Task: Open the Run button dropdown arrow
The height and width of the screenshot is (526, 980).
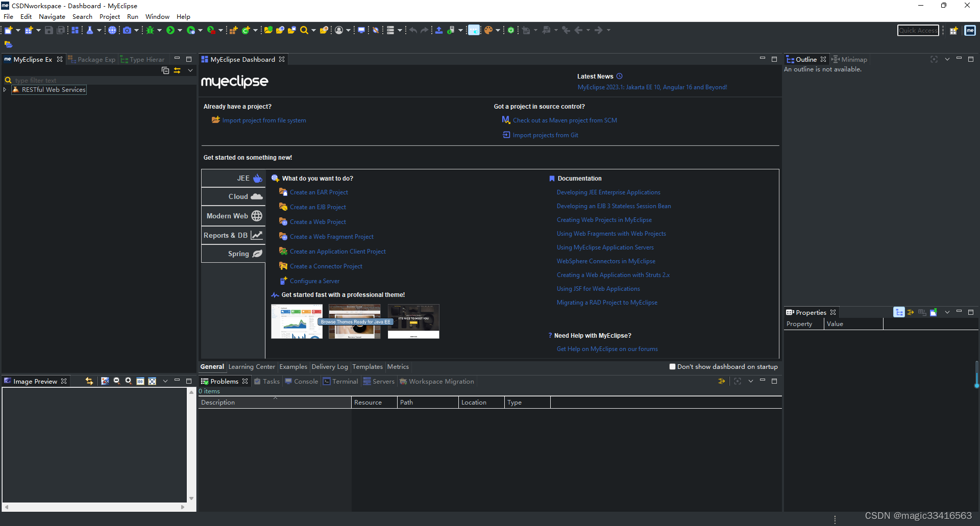Action: pos(180,30)
